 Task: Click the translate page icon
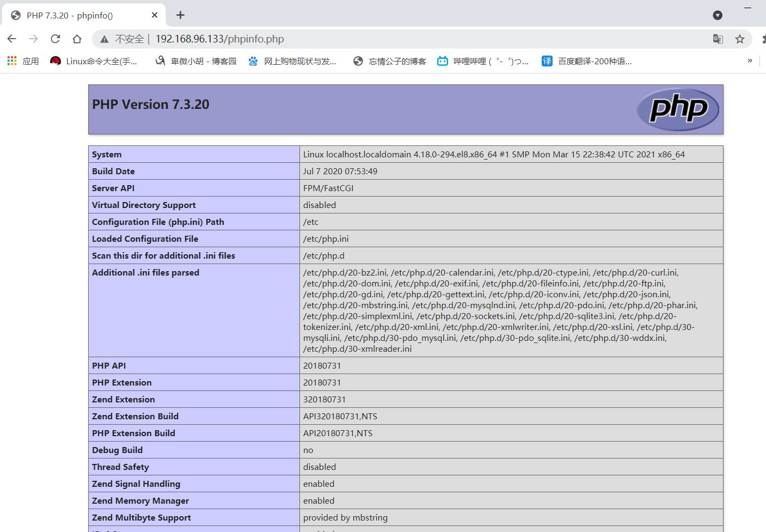718,39
